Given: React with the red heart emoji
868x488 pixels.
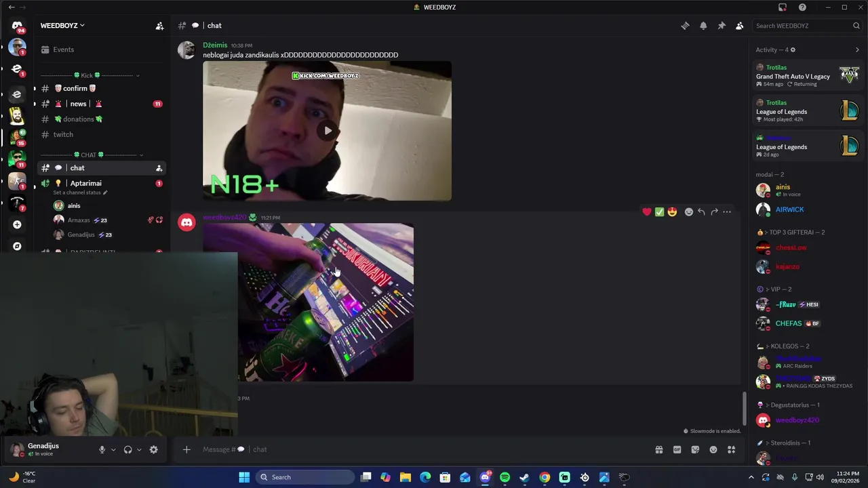Looking at the screenshot, I should (647, 212).
